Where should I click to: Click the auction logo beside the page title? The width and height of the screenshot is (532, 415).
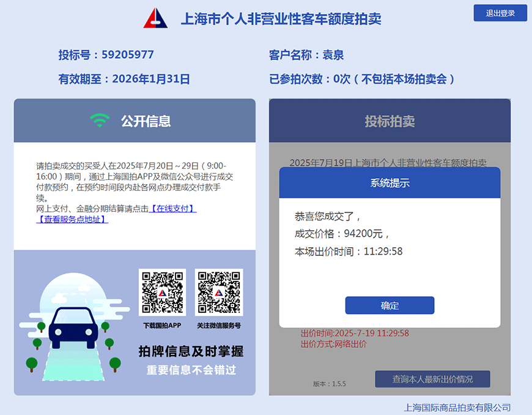(x=155, y=18)
